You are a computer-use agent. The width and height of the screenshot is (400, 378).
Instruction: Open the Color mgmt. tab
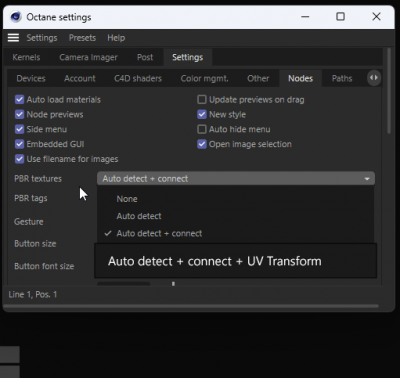tap(204, 78)
